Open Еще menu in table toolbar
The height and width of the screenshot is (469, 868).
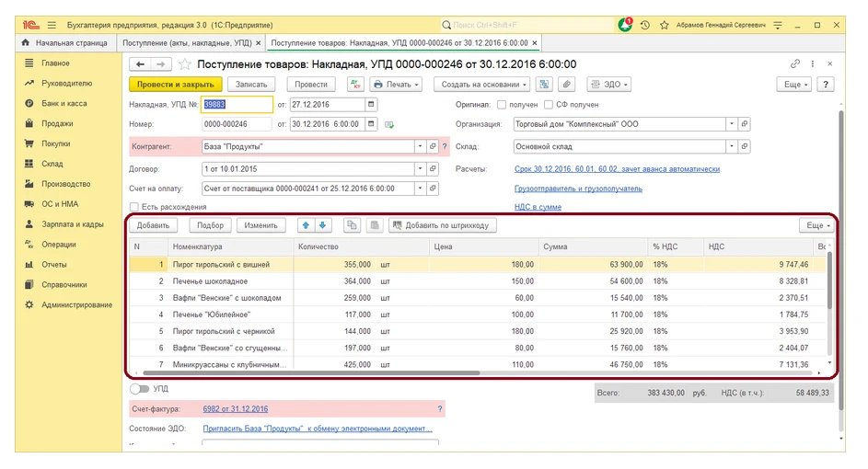pyautogui.click(x=817, y=225)
